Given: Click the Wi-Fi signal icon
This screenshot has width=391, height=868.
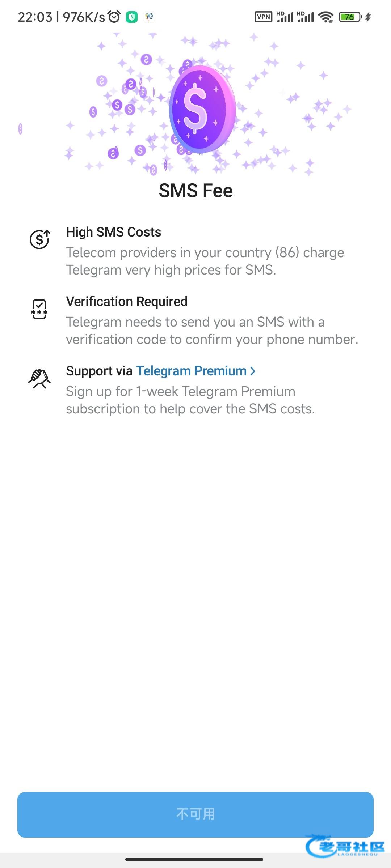Looking at the screenshot, I should (326, 17).
